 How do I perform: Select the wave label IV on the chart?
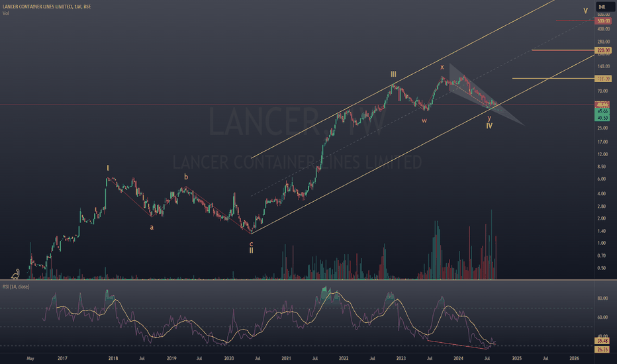489,126
